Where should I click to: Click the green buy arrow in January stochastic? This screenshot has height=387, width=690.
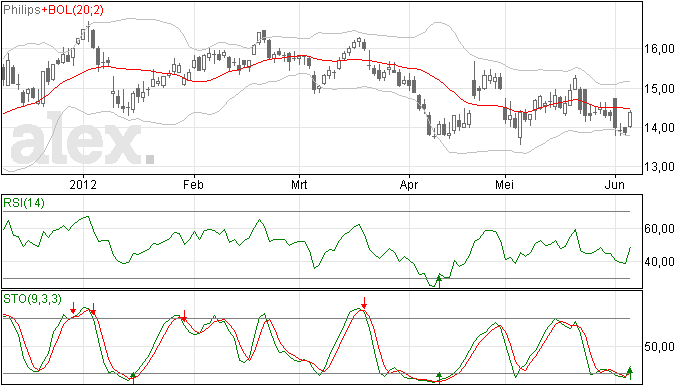(133, 378)
